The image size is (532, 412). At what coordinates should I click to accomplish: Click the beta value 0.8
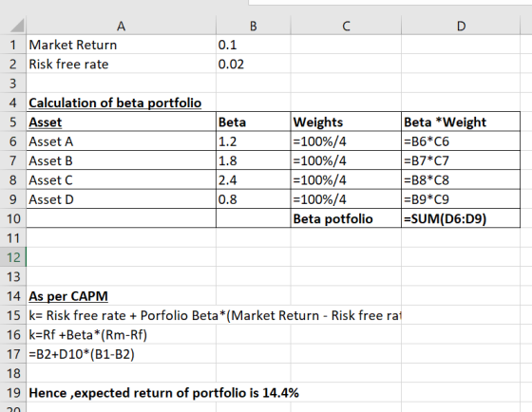coord(253,199)
